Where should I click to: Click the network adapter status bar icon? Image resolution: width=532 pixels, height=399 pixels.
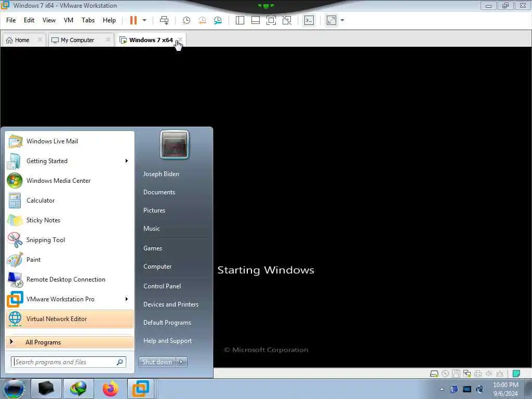tap(467, 374)
